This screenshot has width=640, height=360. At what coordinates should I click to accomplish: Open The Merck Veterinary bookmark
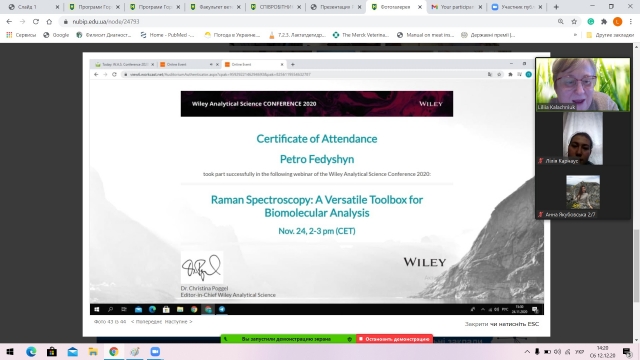pyautogui.click(x=361, y=35)
